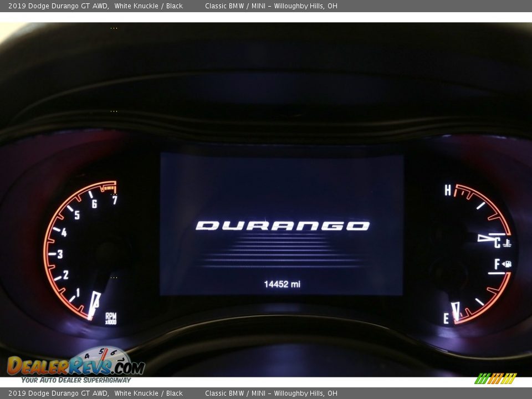This screenshot has width=532, height=399.
Task: Click the H marking on temperature gauge
Action: (448, 191)
